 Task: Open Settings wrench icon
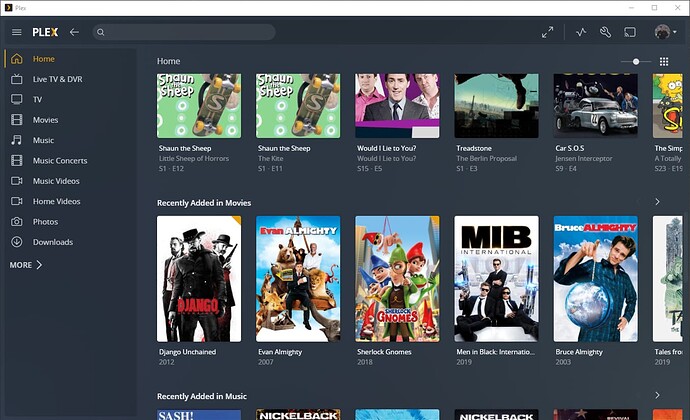(x=606, y=32)
